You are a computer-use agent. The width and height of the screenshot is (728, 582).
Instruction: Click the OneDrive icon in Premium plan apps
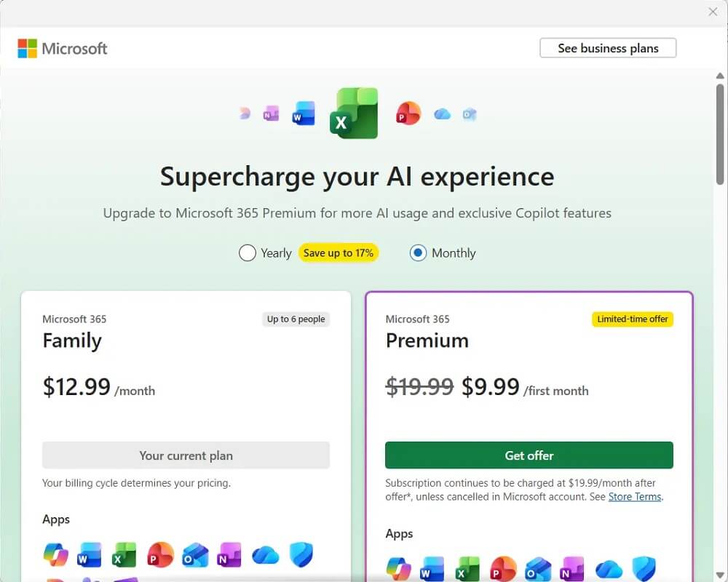coord(609,569)
